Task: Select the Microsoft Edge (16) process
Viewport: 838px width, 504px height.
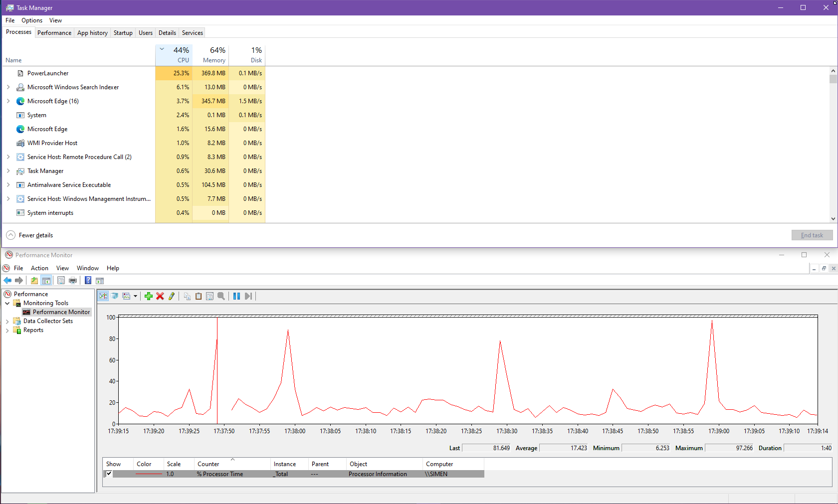Action: (x=134, y=101)
